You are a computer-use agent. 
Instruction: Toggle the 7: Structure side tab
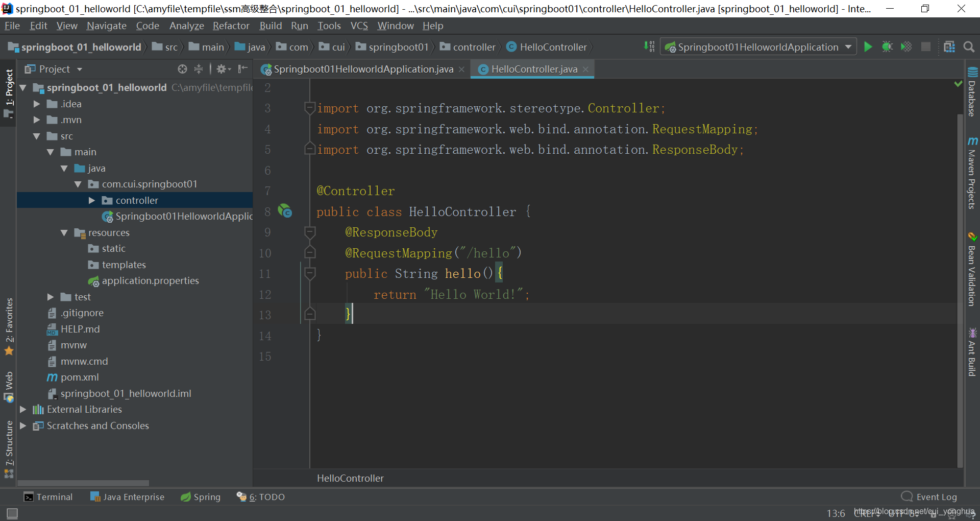click(9, 449)
